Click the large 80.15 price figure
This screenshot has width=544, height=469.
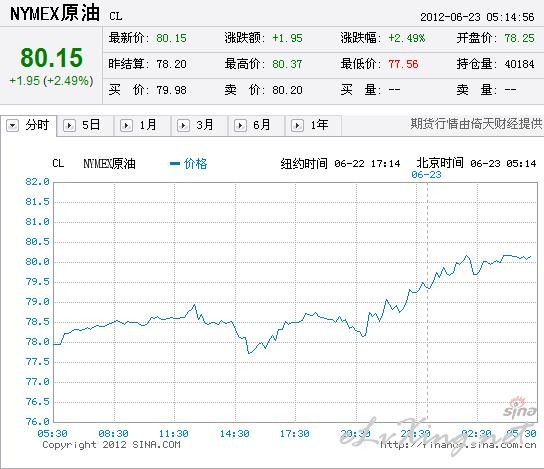(x=51, y=58)
